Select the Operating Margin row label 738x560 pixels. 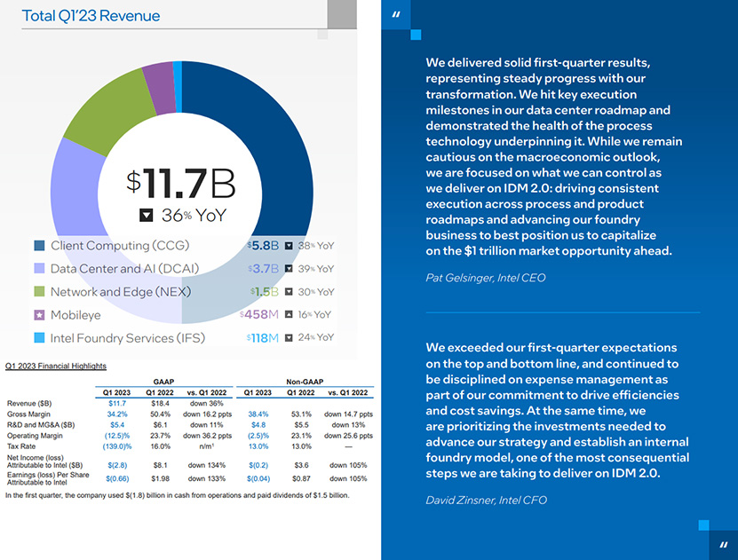(x=35, y=436)
